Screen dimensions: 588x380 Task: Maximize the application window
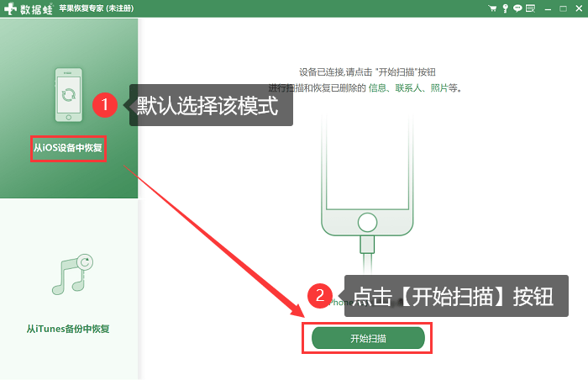click(x=564, y=8)
